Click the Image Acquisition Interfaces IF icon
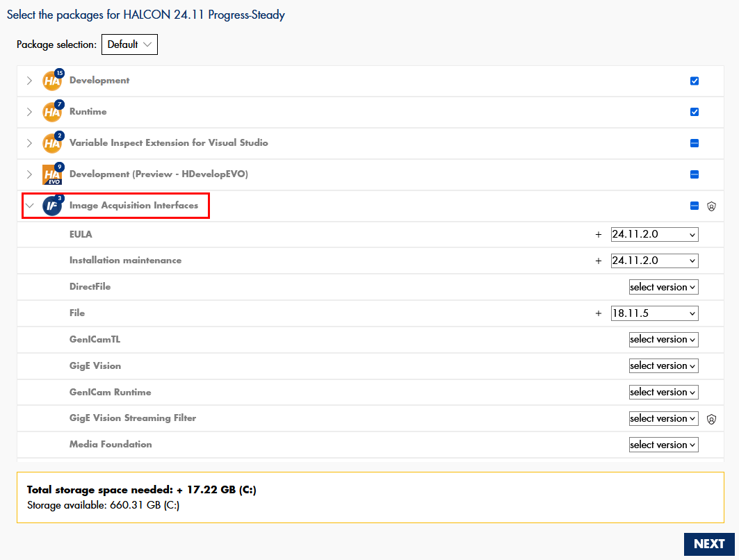This screenshot has height=560, width=739. coord(52,206)
